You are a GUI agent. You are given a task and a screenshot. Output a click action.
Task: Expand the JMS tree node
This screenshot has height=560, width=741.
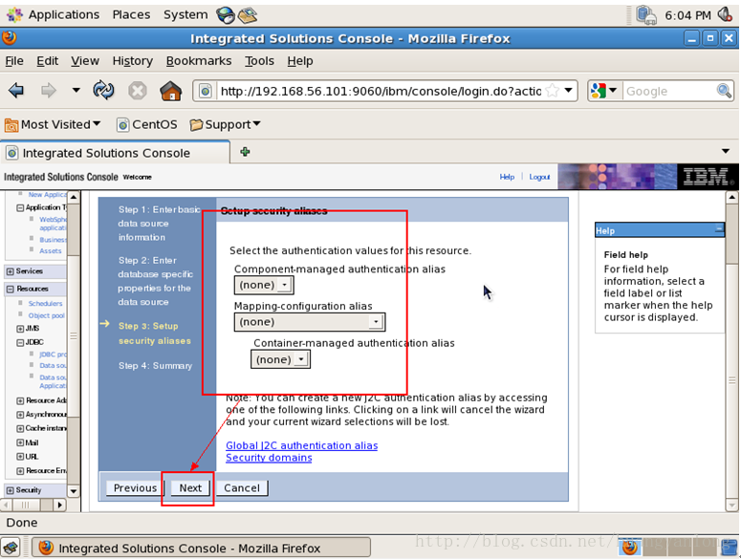[x=20, y=329]
